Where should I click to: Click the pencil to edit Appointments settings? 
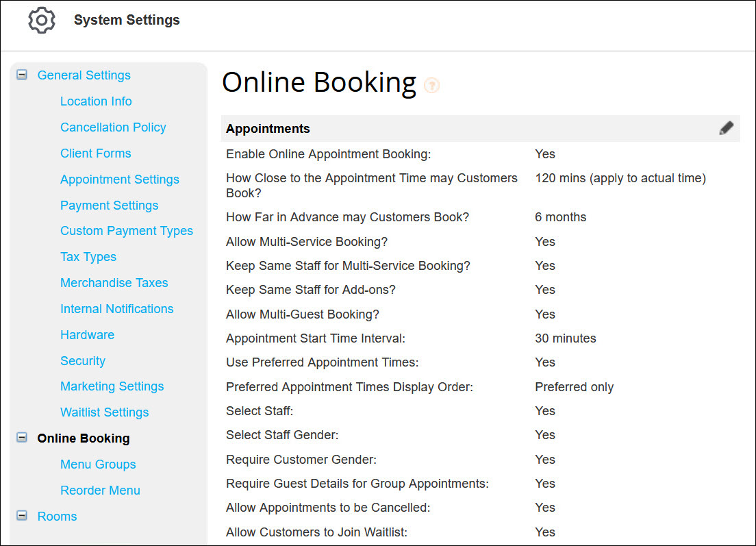(x=726, y=128)
